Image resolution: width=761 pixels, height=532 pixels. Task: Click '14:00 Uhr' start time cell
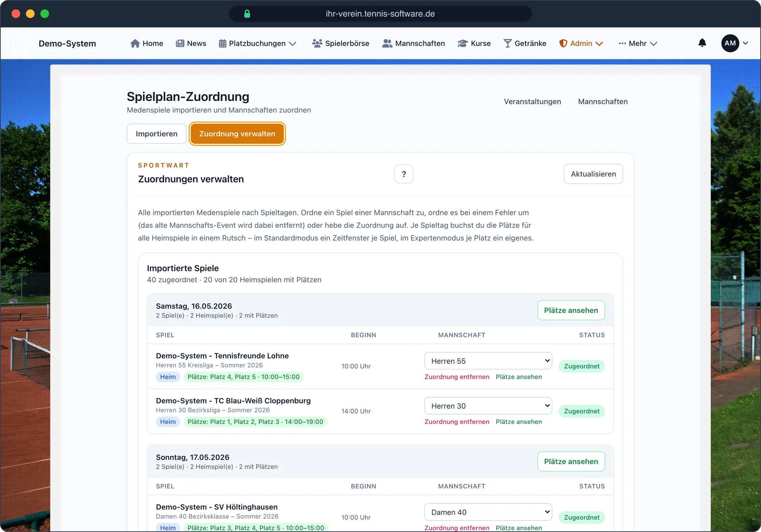coord(356,411)
